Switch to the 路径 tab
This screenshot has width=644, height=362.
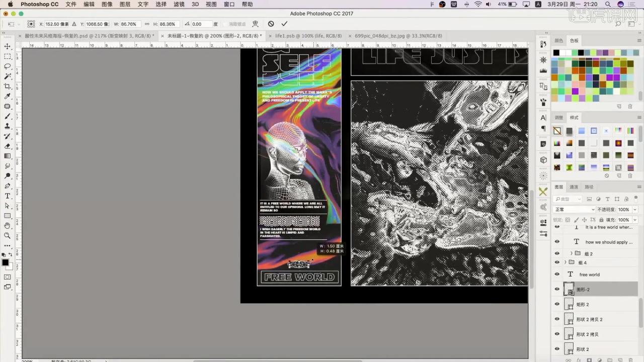[589, 187]
